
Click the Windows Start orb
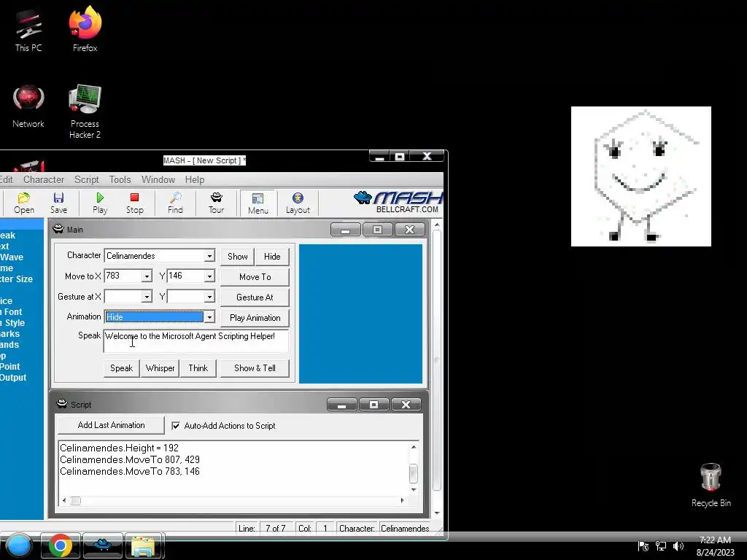pos(19,545)
